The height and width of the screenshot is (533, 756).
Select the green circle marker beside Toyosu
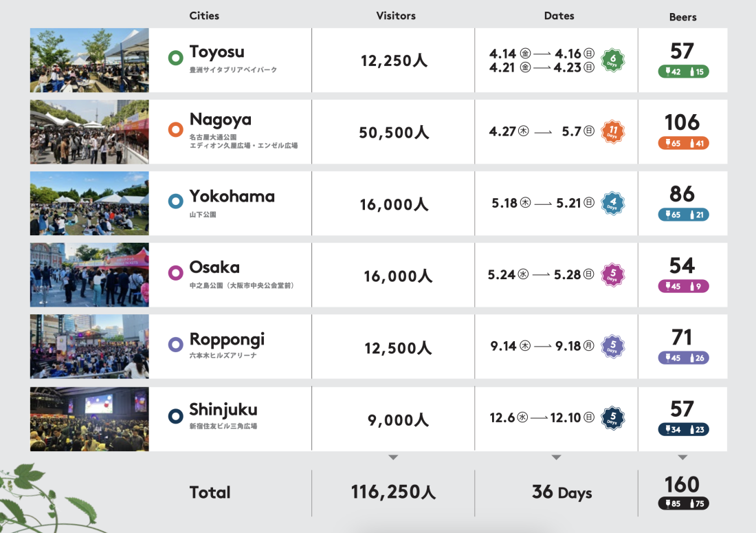point(175,58)
